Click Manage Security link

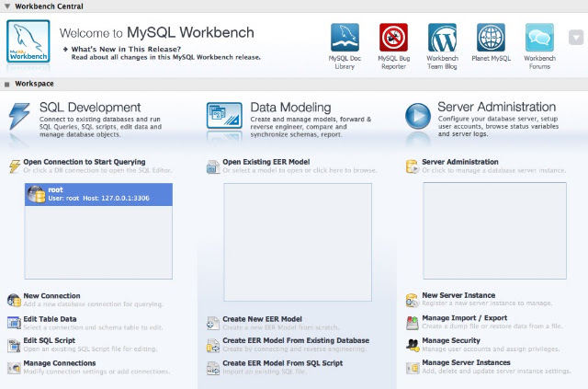pyautogui.click(x=451, y=340)
